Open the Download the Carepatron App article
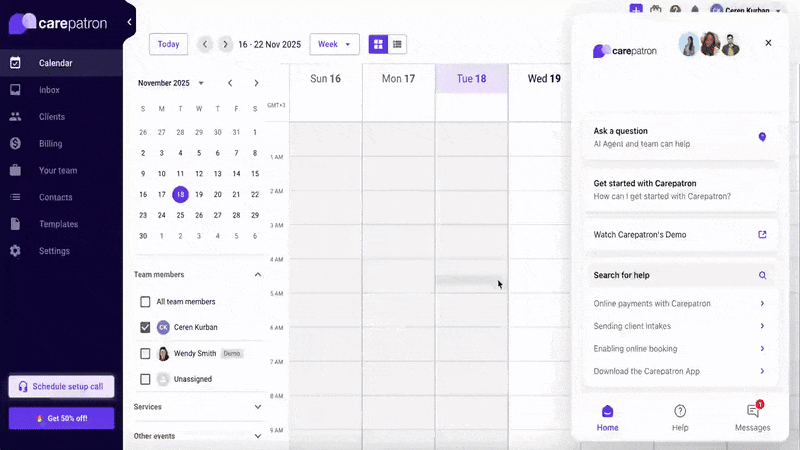800x450 pixels. [680, 371]
